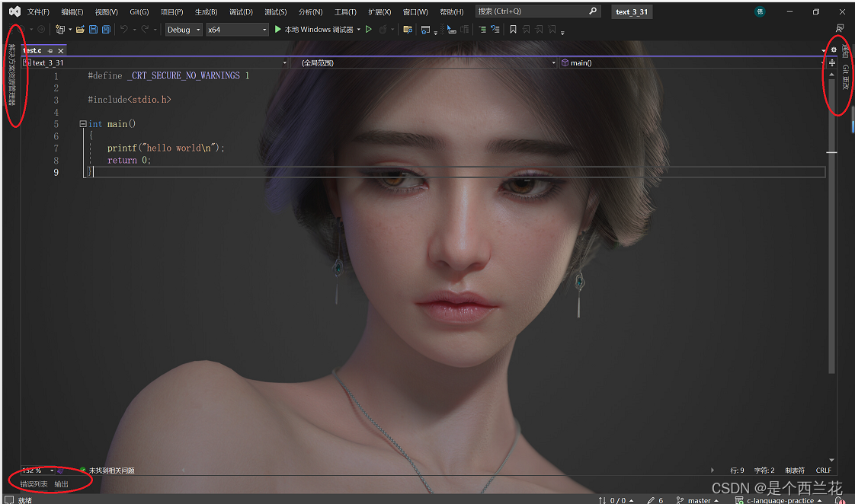Image resolution: width=855 pixels, height=504 pixels.
Task: Open the text_3_31 project scope dropdown
Action: pos(155,62)
